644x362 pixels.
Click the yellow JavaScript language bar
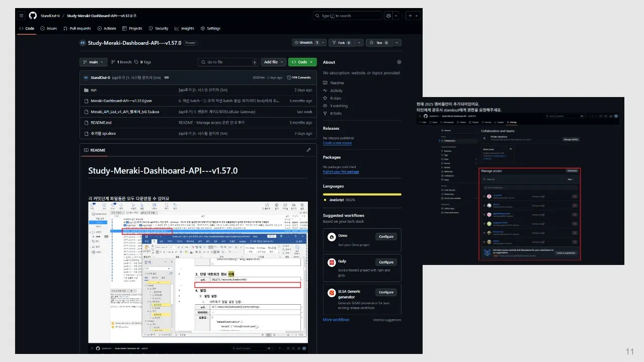point(362,194)
